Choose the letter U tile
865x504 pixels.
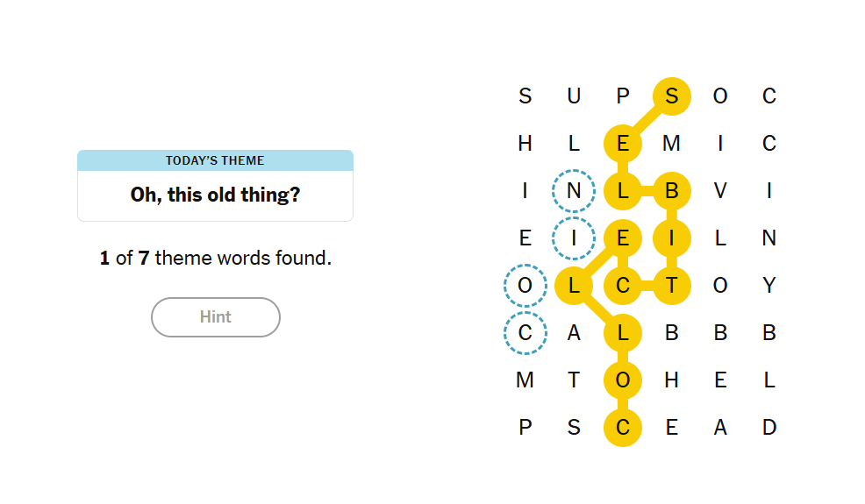point(574,96)
